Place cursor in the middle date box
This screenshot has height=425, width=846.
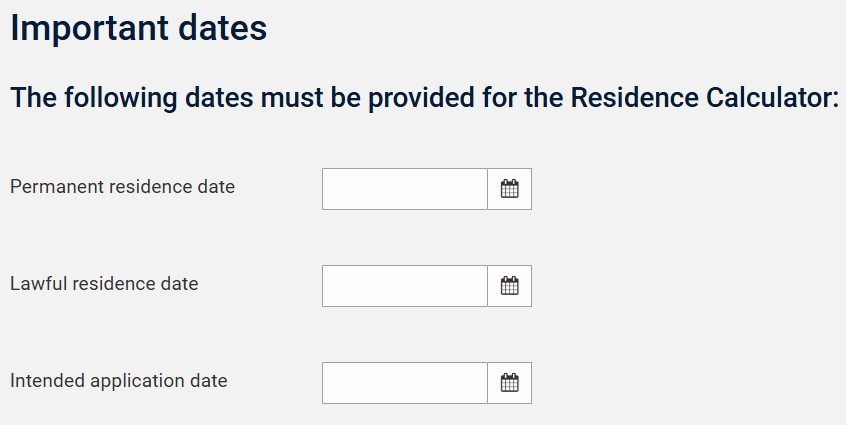point(404,286)
